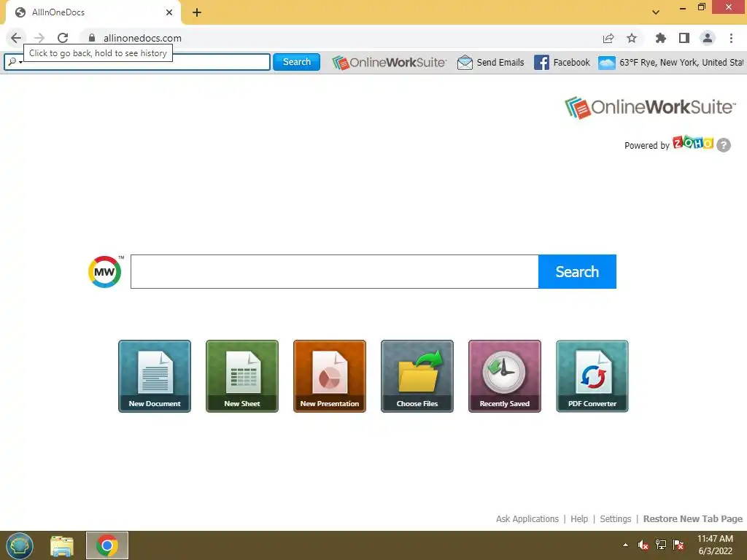
Task: Bookmark this page with the star
Action: tap(632, 38)
